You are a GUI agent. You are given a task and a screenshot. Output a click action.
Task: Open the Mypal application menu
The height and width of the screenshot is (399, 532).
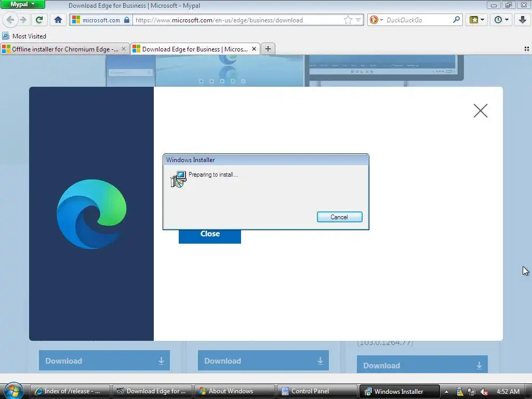23,4
